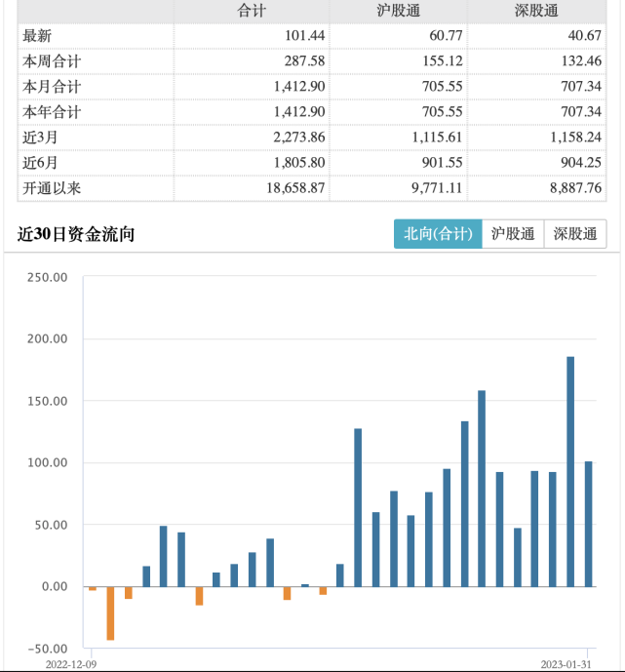Viewport: 625px width, 672px height.
Task: Switch to the 北向(合计) tab
Action: tap(438, 234)
